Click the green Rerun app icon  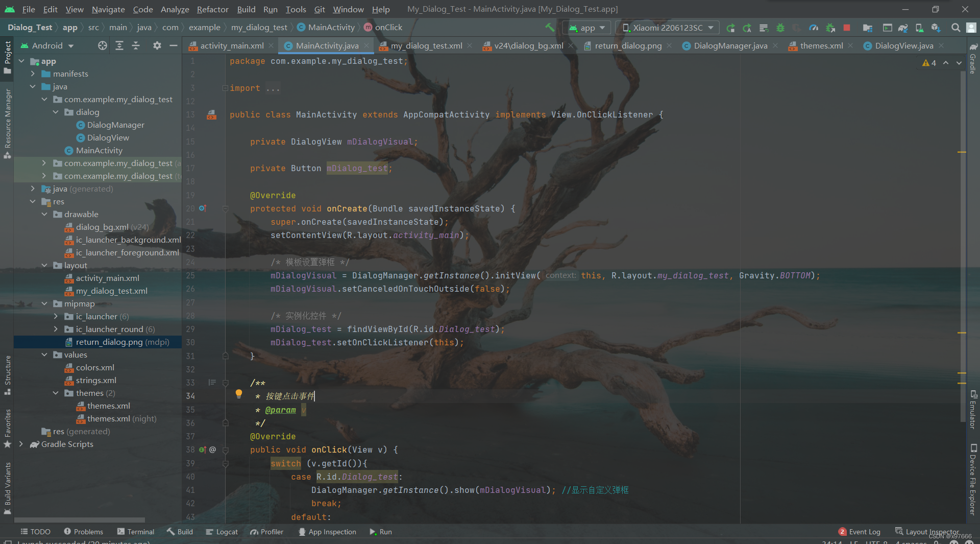(730, 28)
